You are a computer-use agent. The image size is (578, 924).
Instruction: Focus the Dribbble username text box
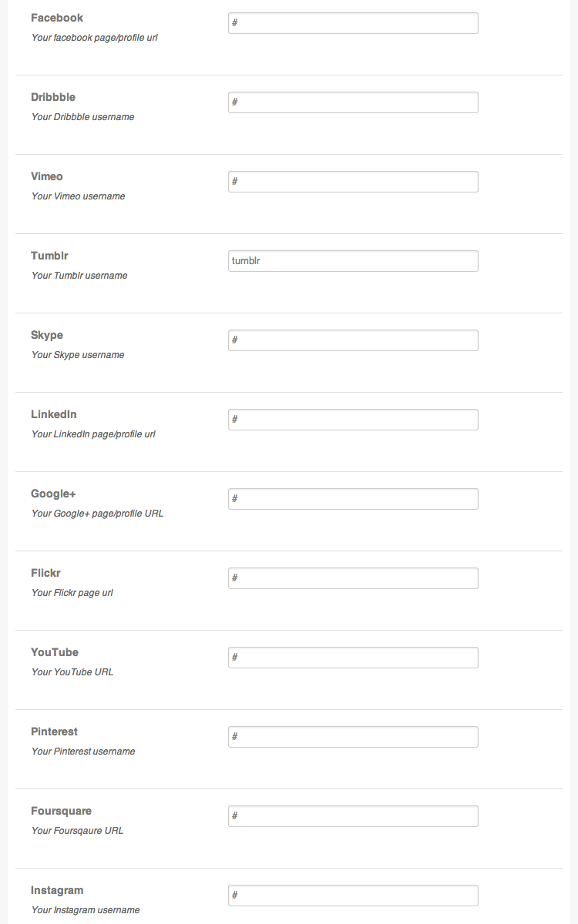[353, 102]
